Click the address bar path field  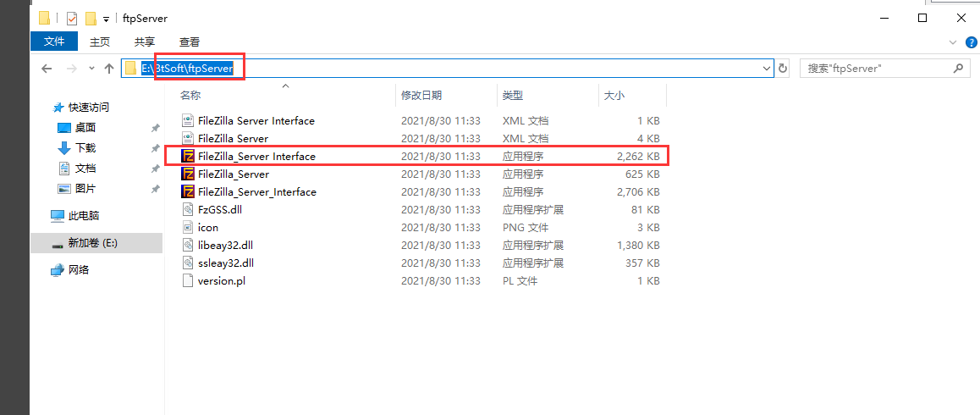(x=448, y=69)
